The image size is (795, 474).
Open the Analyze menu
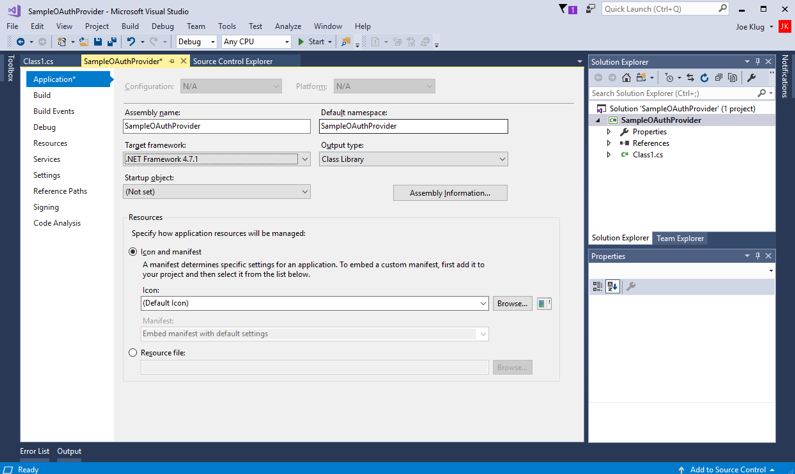click(x=288, y=26)
